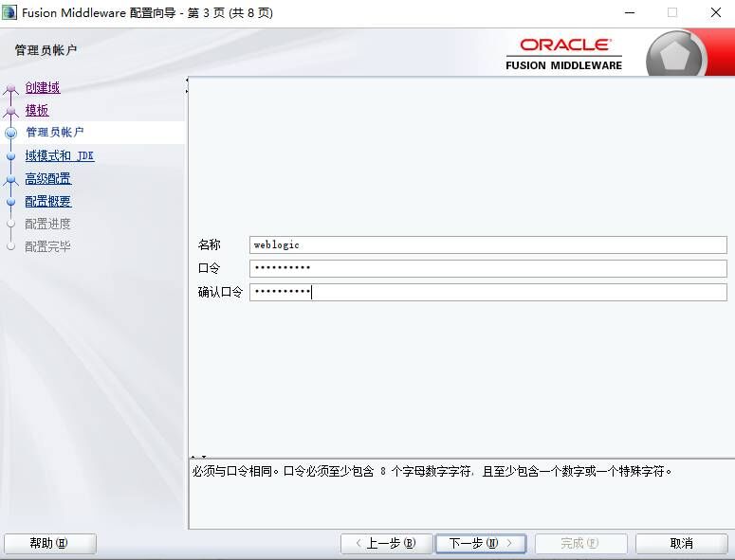Open the 配置概要 step link
Image resolution: width=735 pixels, height=560 pixels.
point(47,201)
